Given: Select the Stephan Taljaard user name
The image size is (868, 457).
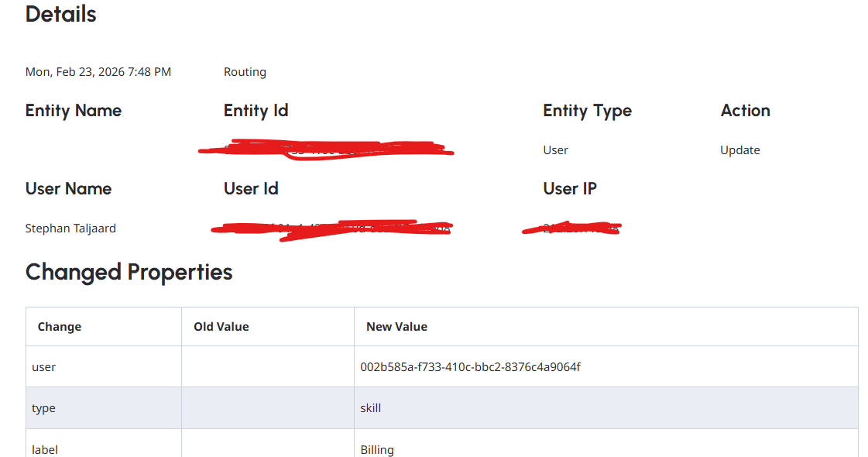Looking at the screenshot, I should coord(70,228).
